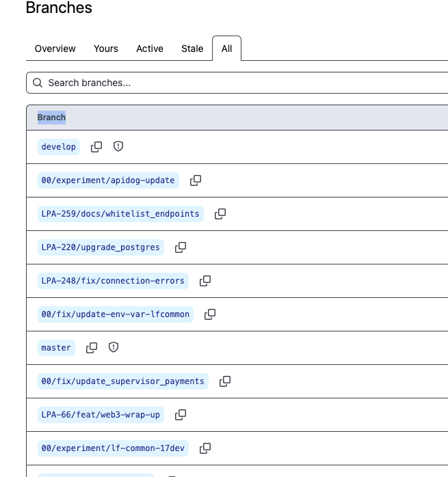Click the Search branches input field
448x477 pixels.
239,83
